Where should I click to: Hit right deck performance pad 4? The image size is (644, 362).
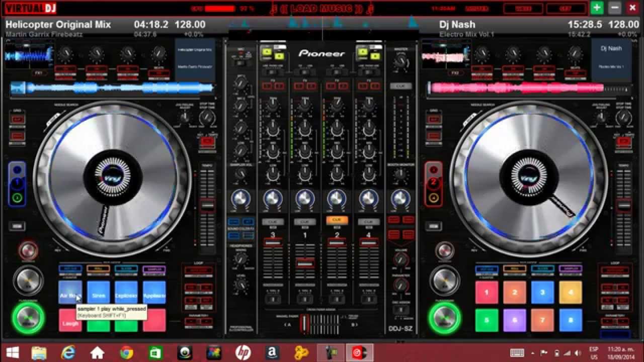(571, 293)
